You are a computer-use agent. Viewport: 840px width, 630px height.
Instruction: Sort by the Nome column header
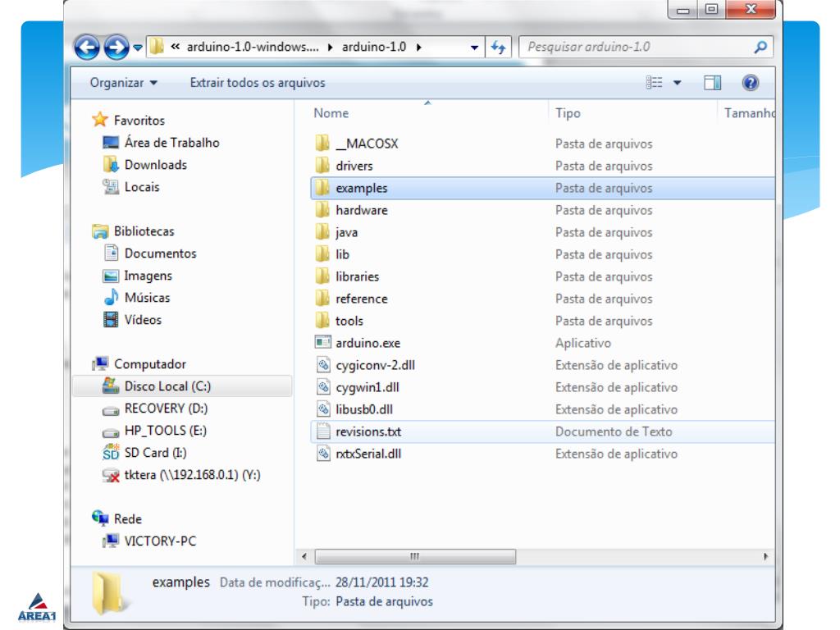[331, 113]
